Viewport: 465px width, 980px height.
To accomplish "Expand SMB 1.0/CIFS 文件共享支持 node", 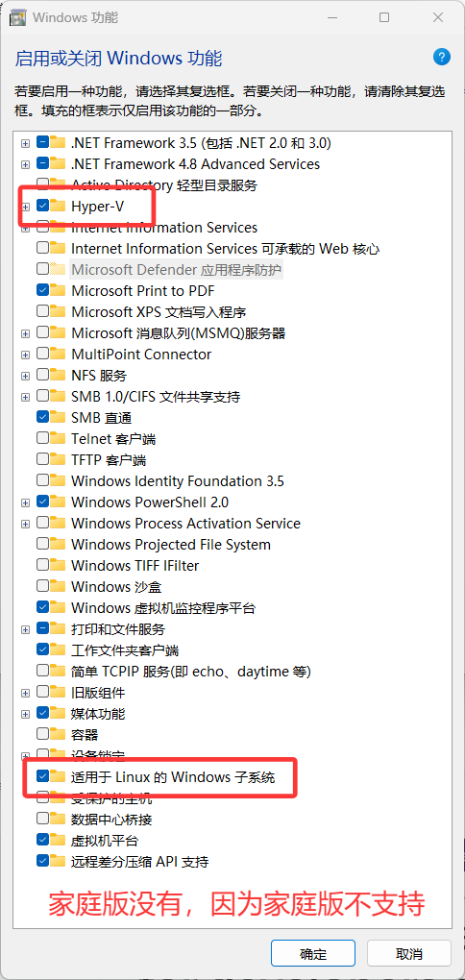I will [x=25, y=397].
